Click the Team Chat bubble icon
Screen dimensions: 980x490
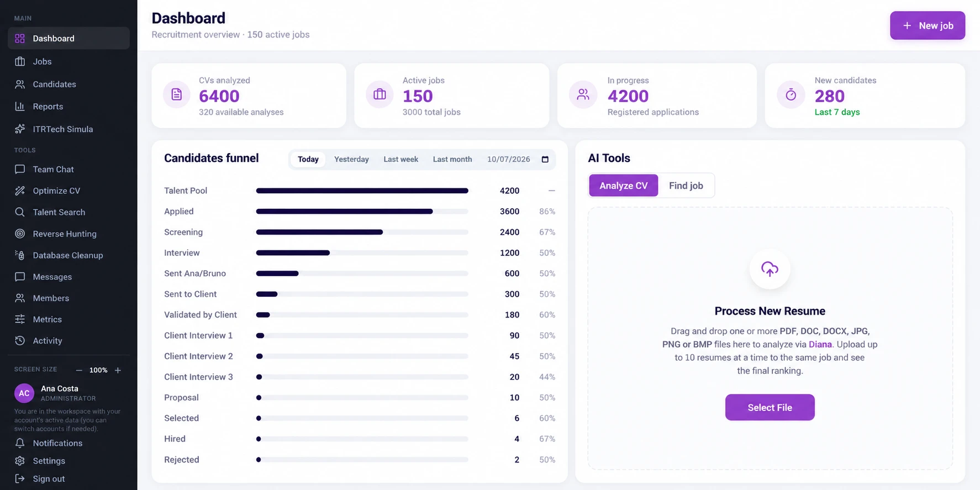click(x=20, y=169)
